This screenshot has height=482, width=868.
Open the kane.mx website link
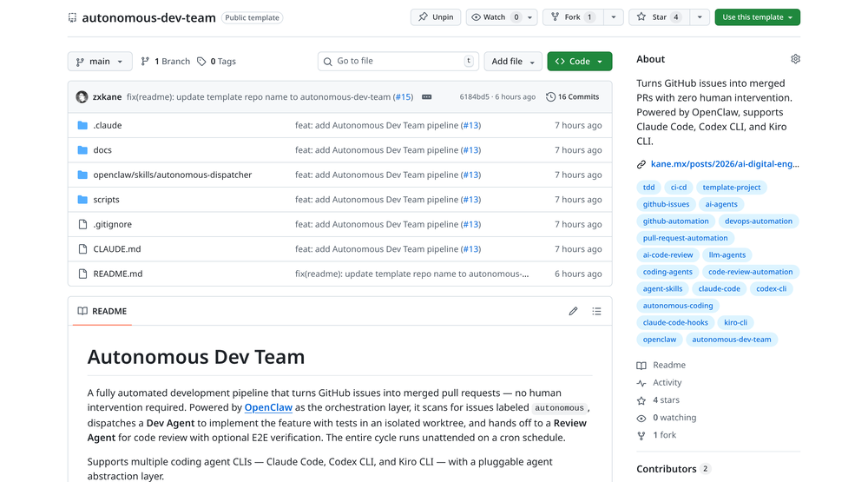pos(725,164)
